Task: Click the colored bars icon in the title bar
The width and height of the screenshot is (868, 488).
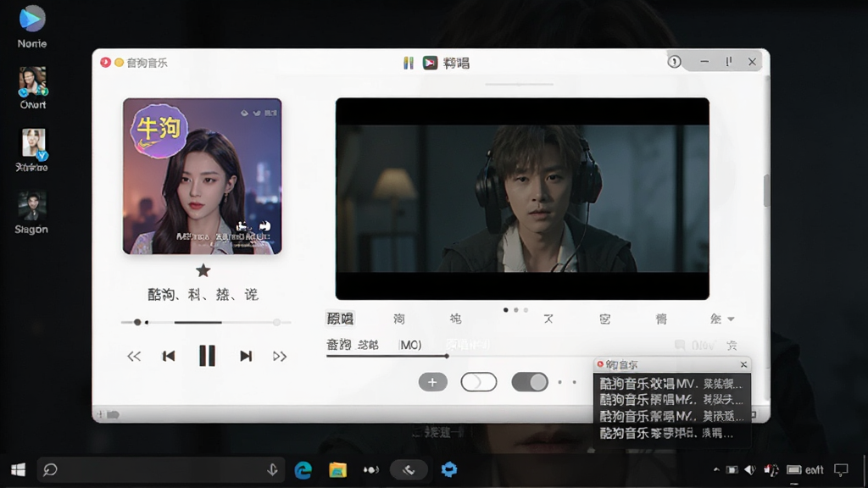Action: pyautogui.click(x=409, y=63)
